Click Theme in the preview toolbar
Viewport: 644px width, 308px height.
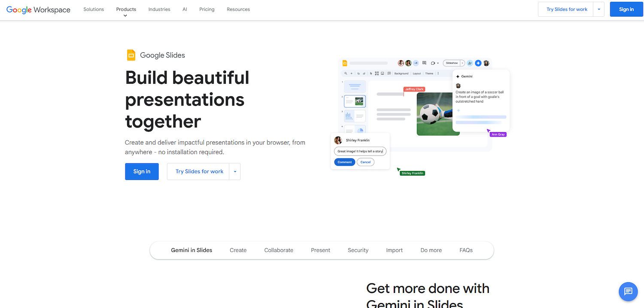(429, 73)
